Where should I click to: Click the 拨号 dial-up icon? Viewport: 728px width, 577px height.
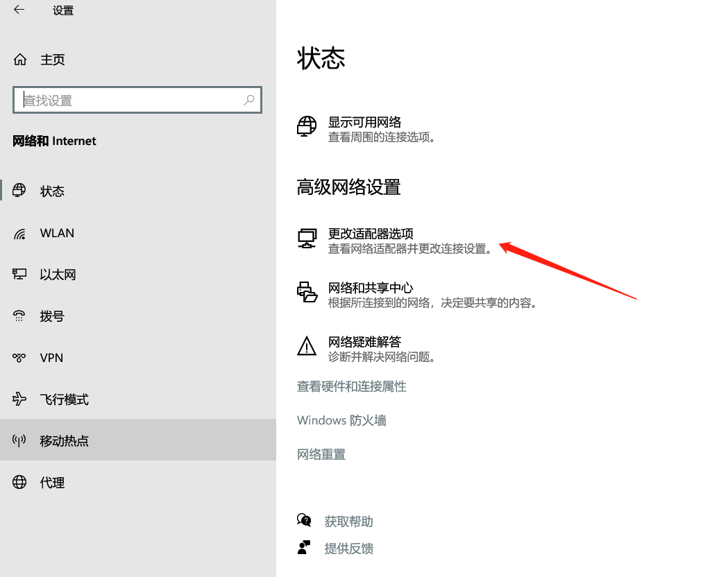(19, 316)
